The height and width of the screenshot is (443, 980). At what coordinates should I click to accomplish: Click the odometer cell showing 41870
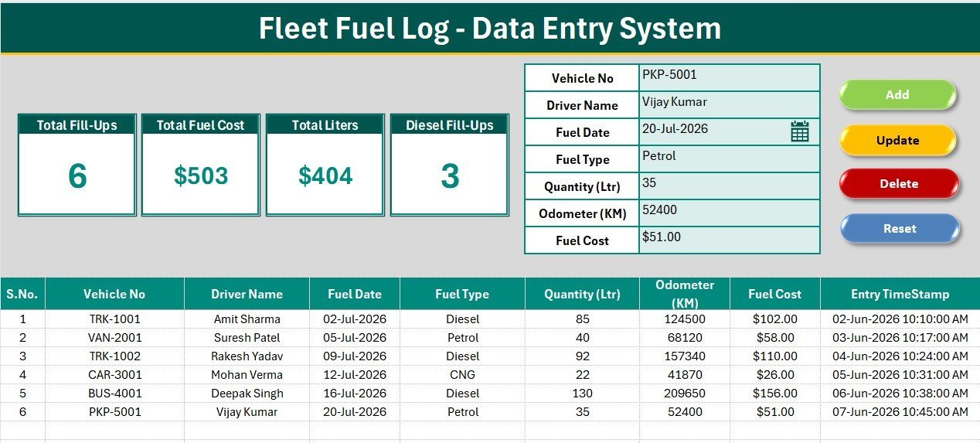pyautogui.click(x=685, y=374)
